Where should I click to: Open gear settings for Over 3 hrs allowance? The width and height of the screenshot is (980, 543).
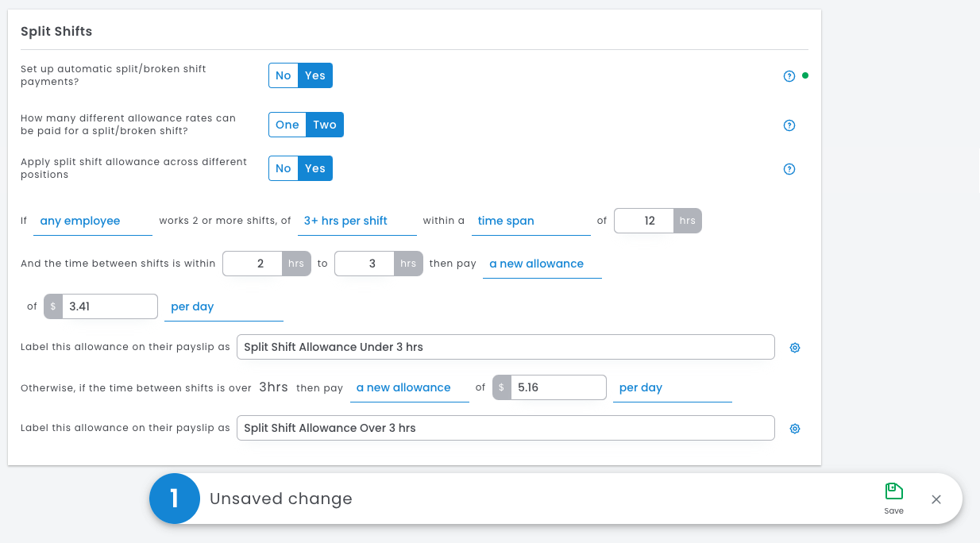coord(794,429)
